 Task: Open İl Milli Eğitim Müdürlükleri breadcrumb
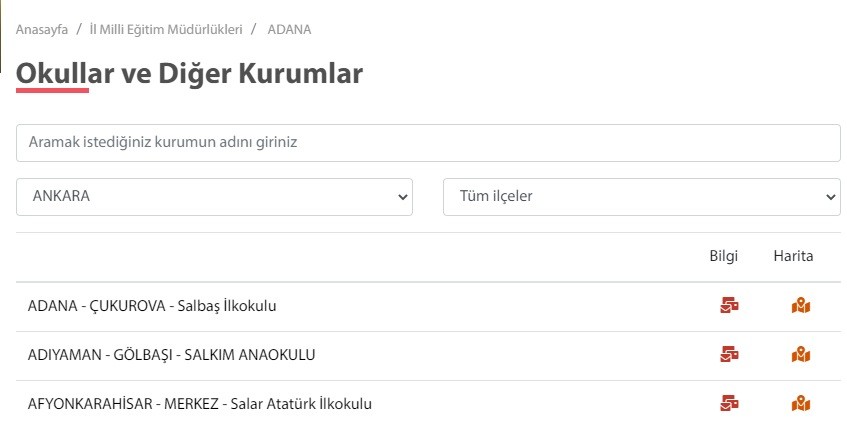point(166,30)
